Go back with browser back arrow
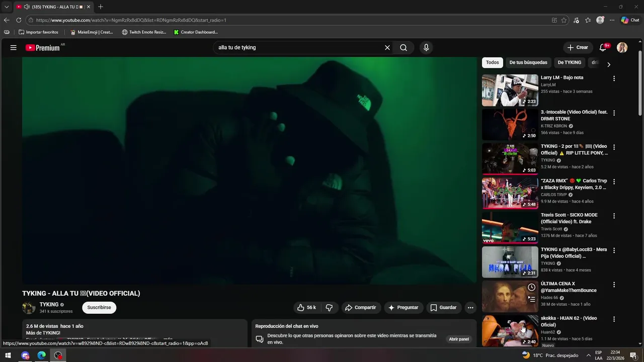Screen dimensions: 644x362 [7, 20]
